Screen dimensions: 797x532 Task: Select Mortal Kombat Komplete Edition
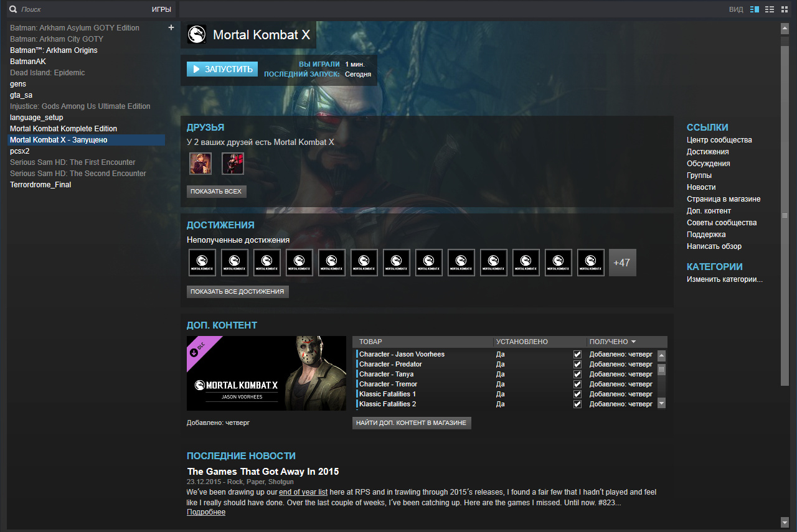point(64,129)
